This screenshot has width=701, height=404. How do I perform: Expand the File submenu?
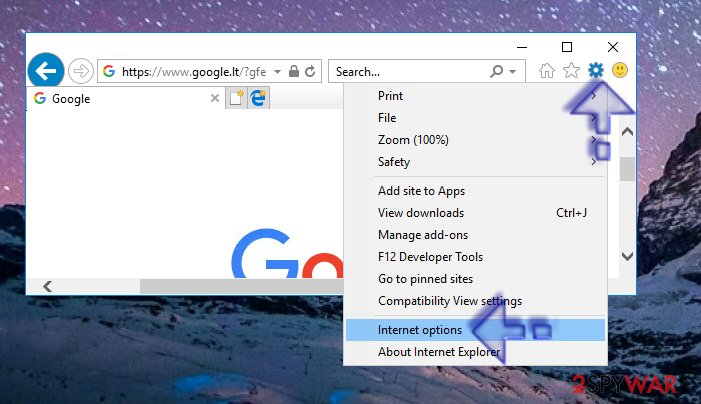(x=476, y=118)
